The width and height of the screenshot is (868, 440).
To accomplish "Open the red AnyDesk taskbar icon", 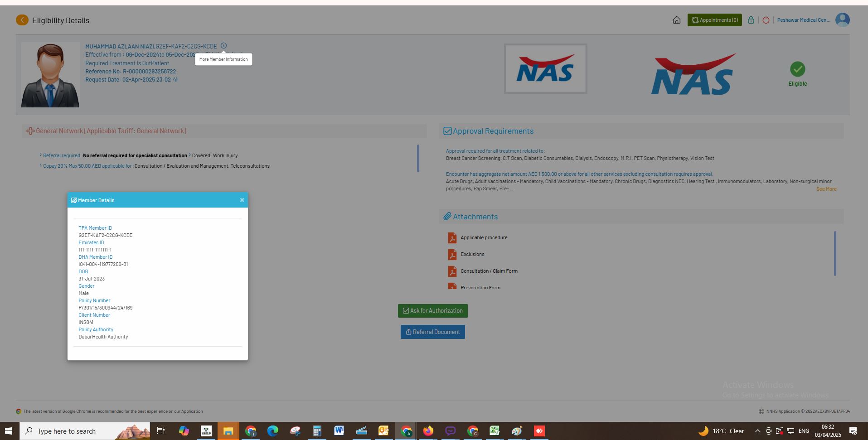I will click(539, 431).
